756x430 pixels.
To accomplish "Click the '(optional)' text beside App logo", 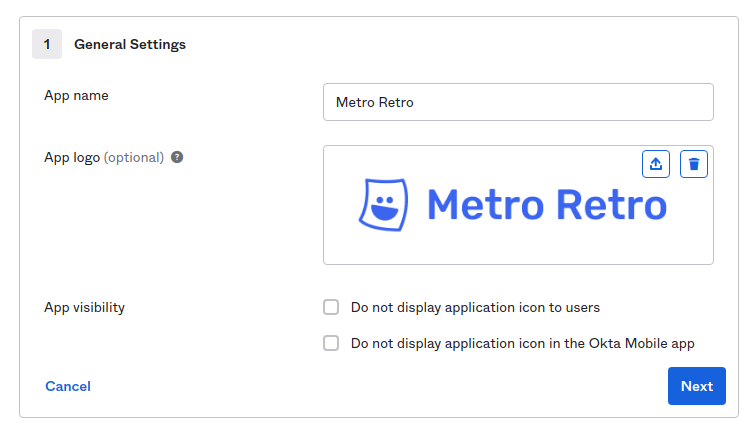I will pos(134,157).
